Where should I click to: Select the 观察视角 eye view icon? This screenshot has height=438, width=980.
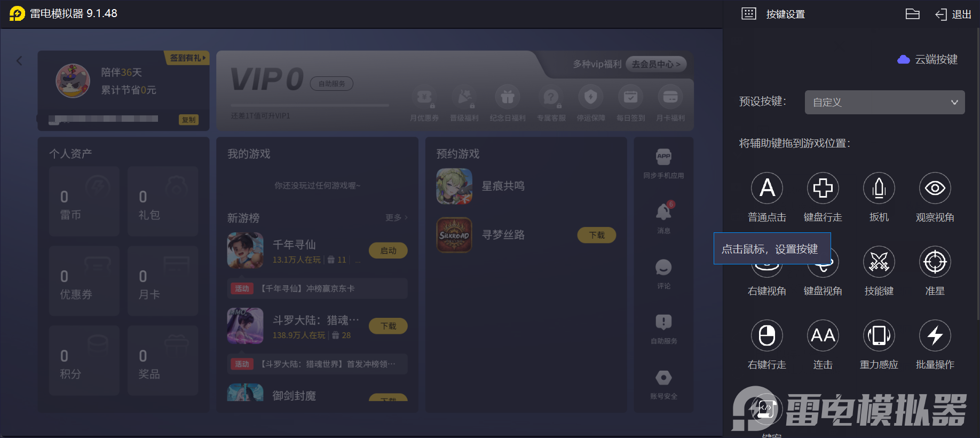click(935, 188)
